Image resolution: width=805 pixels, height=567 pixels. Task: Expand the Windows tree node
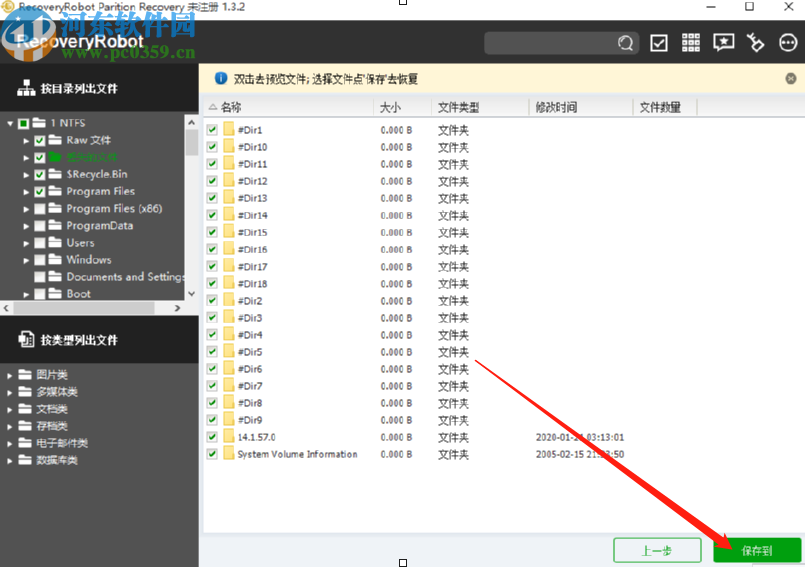point(26,260)
